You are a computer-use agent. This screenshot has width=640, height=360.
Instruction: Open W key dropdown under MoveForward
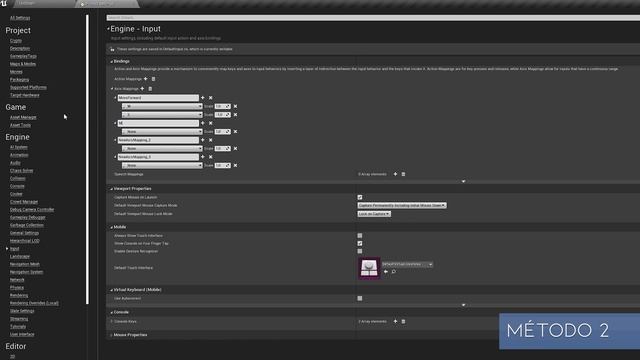[x=162, y=106]
